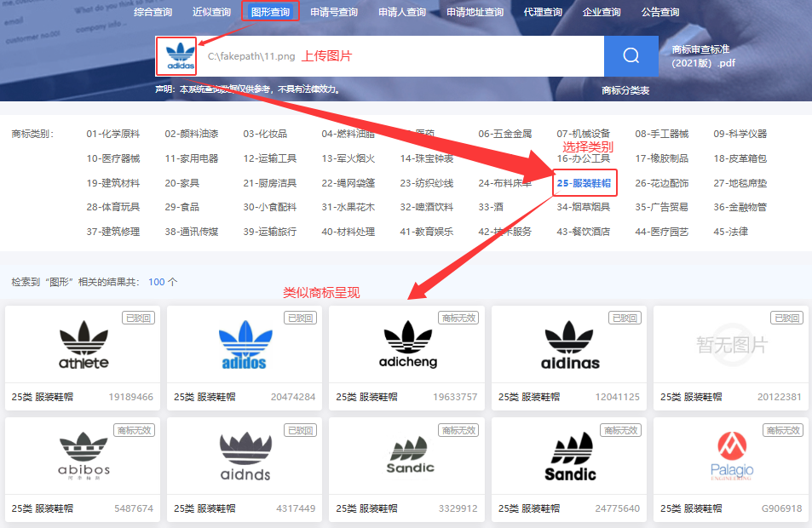Open the black Sandic logo result
Viewport: 812px width, 528px height.
point(570,456)
